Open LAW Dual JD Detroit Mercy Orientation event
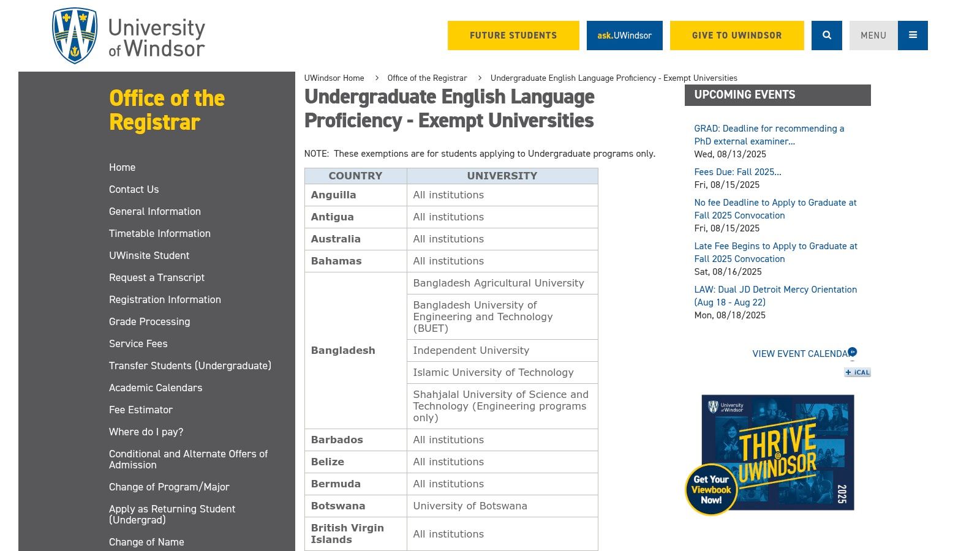This screenshot has height=551, width=980. [x=775, y=296]
